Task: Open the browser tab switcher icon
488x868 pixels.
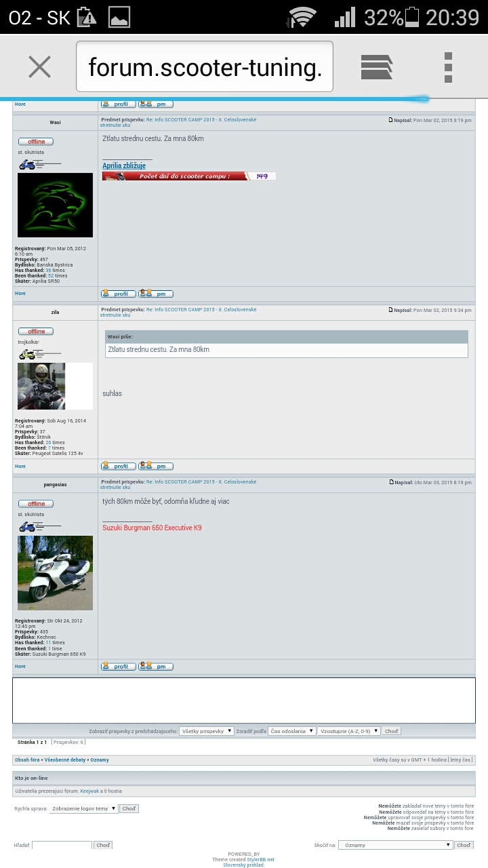Action: point(377,66)
